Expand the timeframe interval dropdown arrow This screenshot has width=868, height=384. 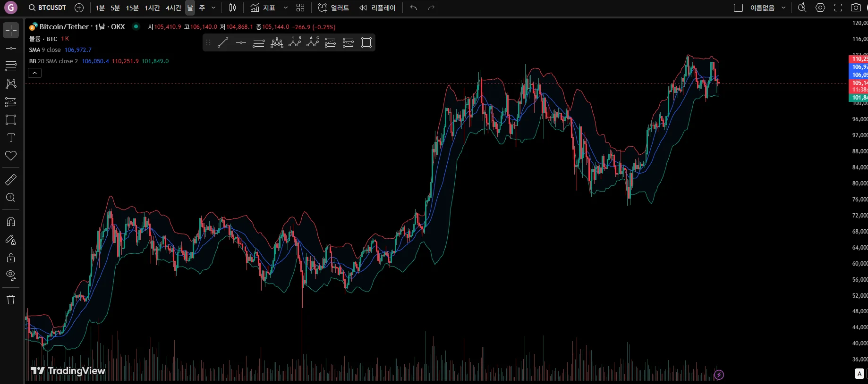(x=213, y=8)
